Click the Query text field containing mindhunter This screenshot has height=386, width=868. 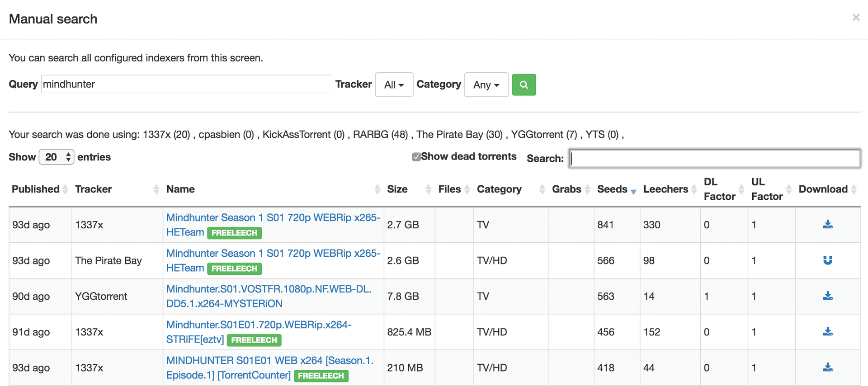pos(186,85)
